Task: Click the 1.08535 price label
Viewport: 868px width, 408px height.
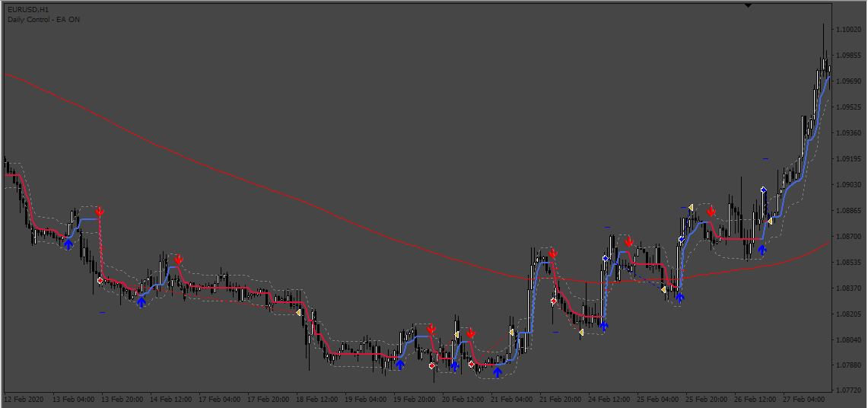Action: coord(849,262)
